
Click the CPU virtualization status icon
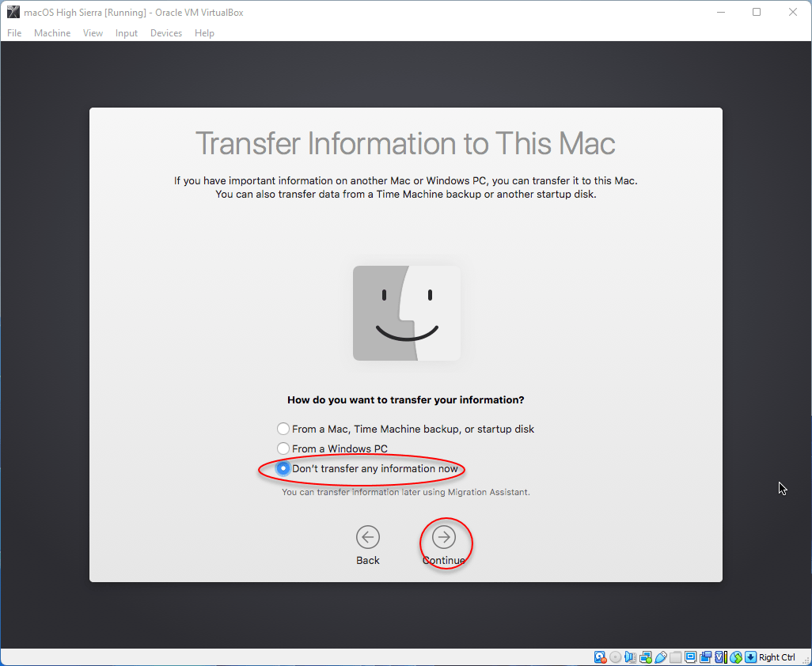720,657
